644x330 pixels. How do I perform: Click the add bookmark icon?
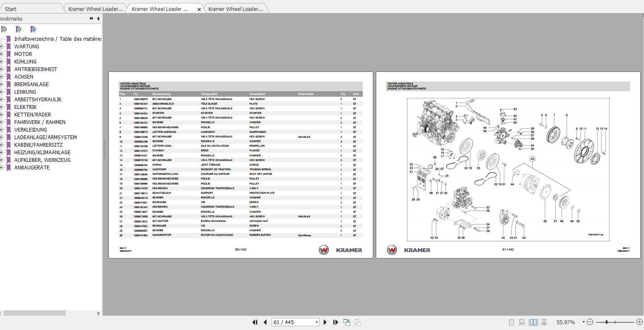[x=18, y=29]
